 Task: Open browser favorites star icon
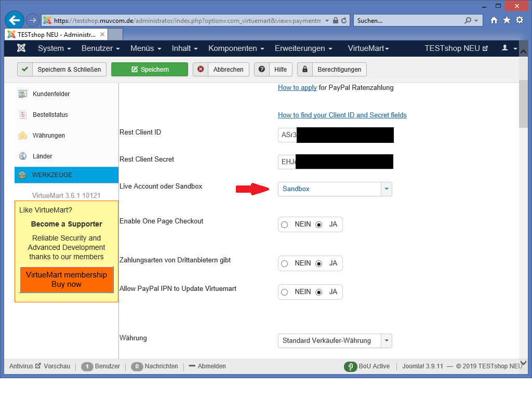pos(507,20)
